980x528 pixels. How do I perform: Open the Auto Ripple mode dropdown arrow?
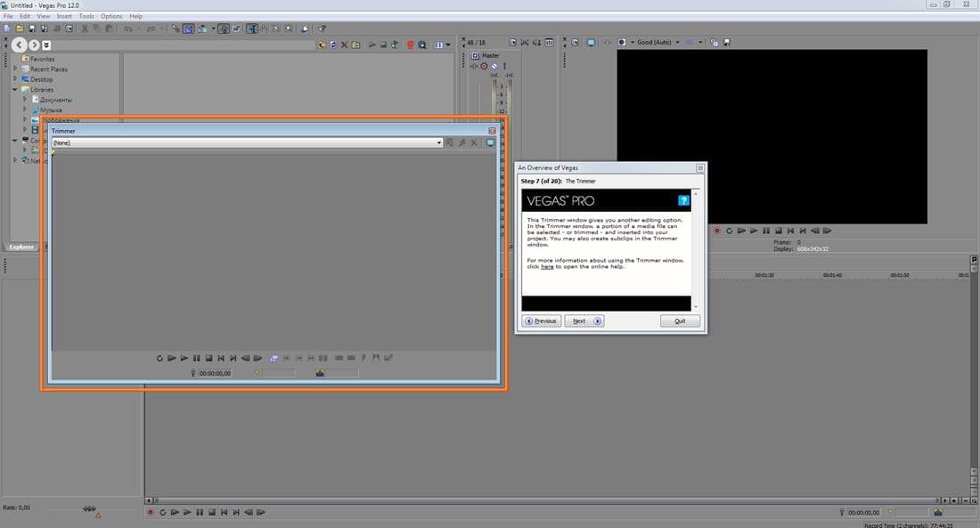(x=213, y=28)
